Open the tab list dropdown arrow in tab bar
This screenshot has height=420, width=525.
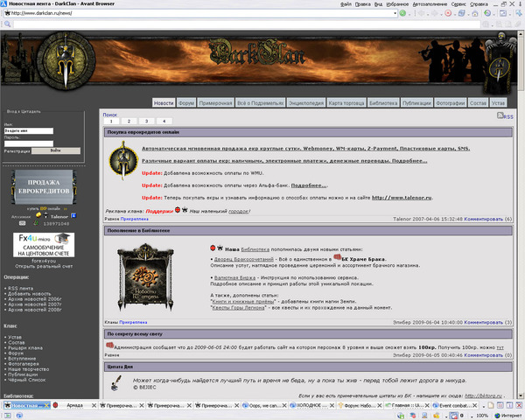(x=484, y=406)
